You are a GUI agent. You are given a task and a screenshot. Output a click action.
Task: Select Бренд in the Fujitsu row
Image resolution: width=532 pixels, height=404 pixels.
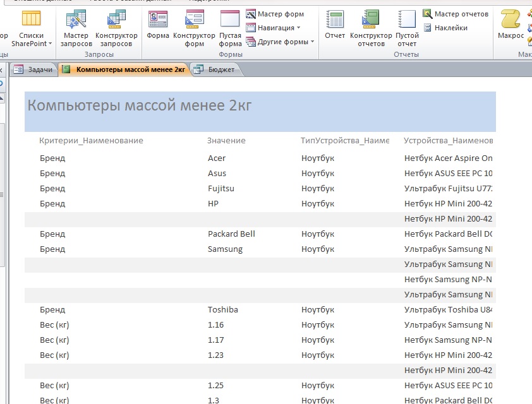point(52,189)
